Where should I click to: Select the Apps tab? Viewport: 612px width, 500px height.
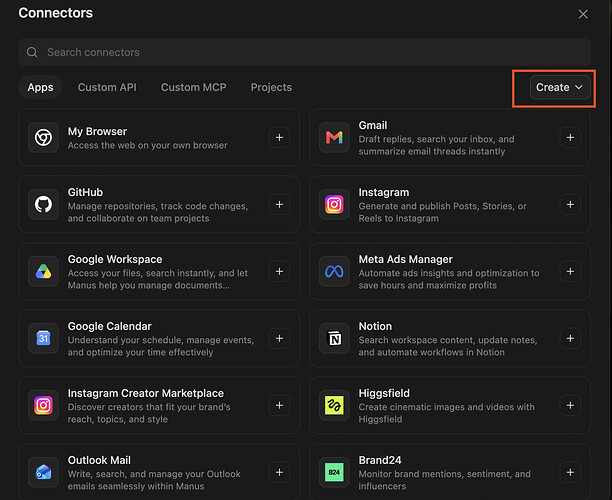(40, 87)
